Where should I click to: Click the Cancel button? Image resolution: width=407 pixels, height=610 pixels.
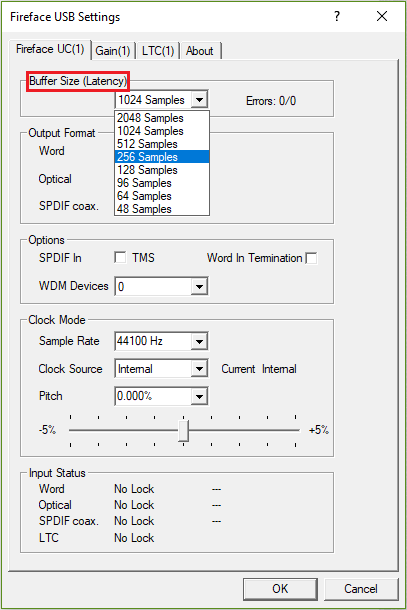click(361, 589)
